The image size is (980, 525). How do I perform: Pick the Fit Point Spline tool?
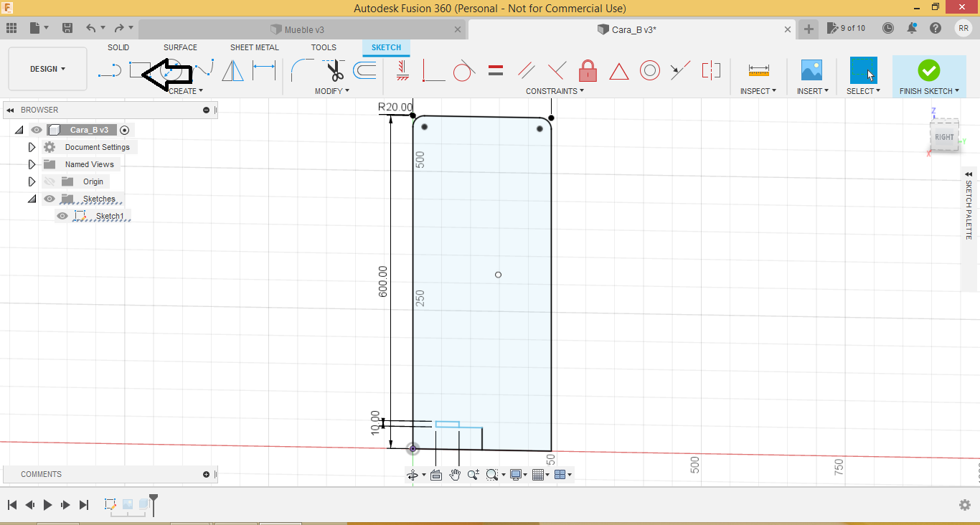click(x=204, y=70)
